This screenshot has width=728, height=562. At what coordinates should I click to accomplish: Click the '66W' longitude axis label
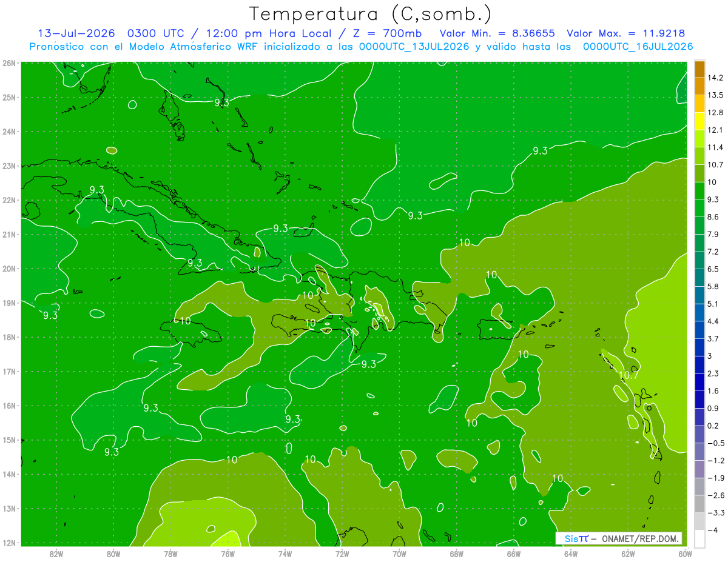(513, 553)
